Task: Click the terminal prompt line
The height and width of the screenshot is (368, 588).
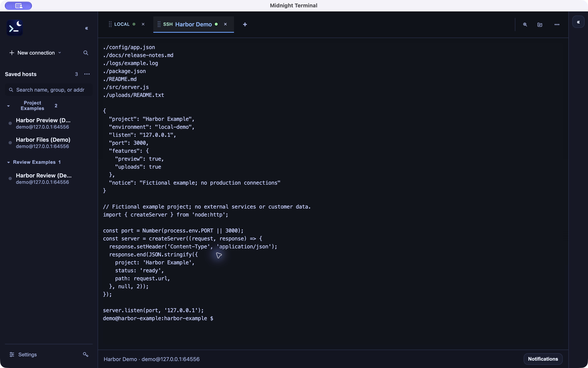Action: coord(158,318)
